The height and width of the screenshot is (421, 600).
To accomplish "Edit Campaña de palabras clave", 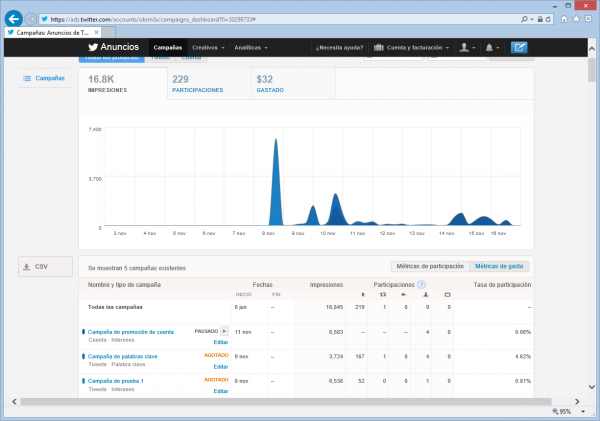I will tap(221, 367).
